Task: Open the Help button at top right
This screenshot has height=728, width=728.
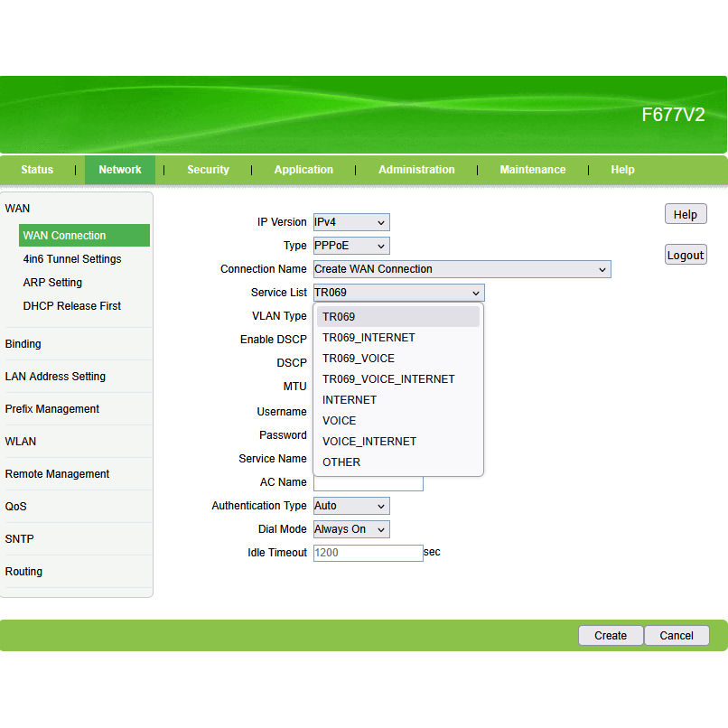Action: pos(686,214)
